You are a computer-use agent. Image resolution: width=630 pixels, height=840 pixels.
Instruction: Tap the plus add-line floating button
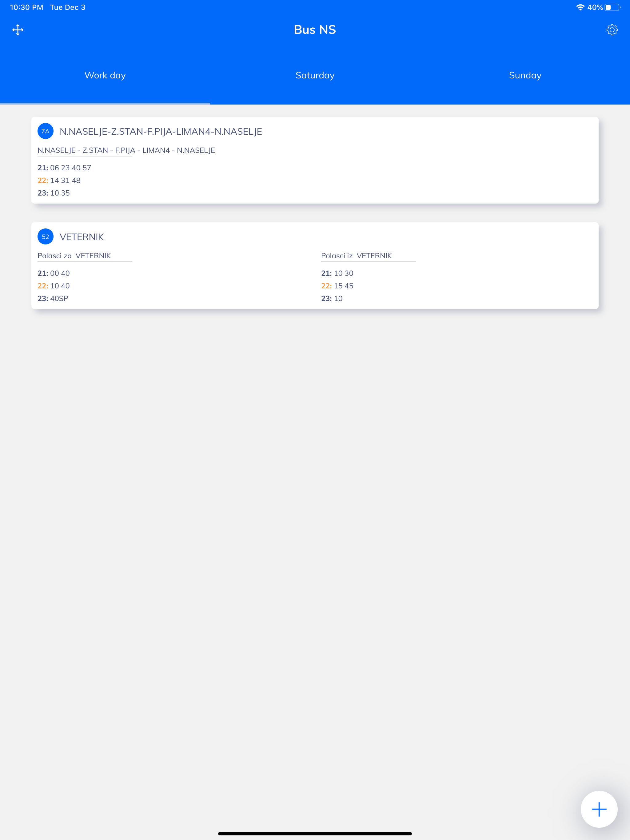pyautogui.click(x=599, y=809)
